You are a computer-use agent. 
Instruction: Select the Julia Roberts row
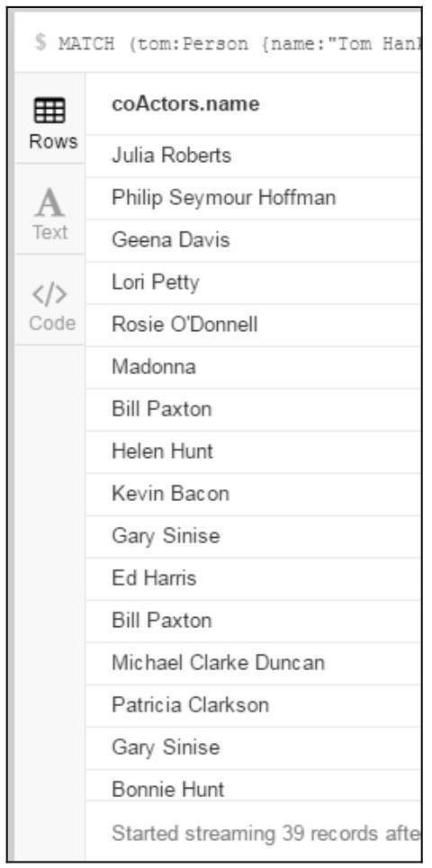click(x=253, y=156)
